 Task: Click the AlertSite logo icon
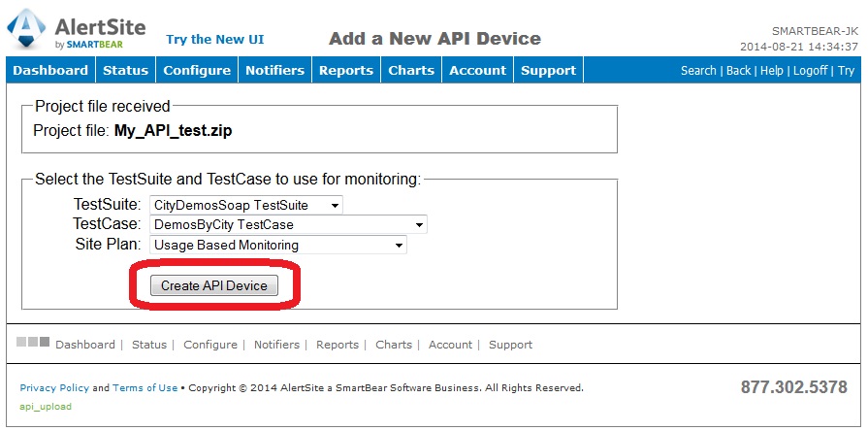tap(26, 28)
